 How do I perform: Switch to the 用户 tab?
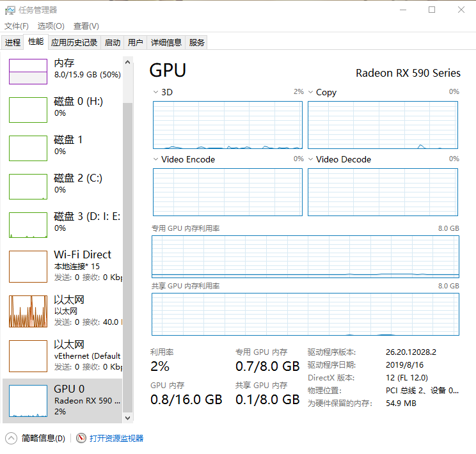[x=136, y=42]
